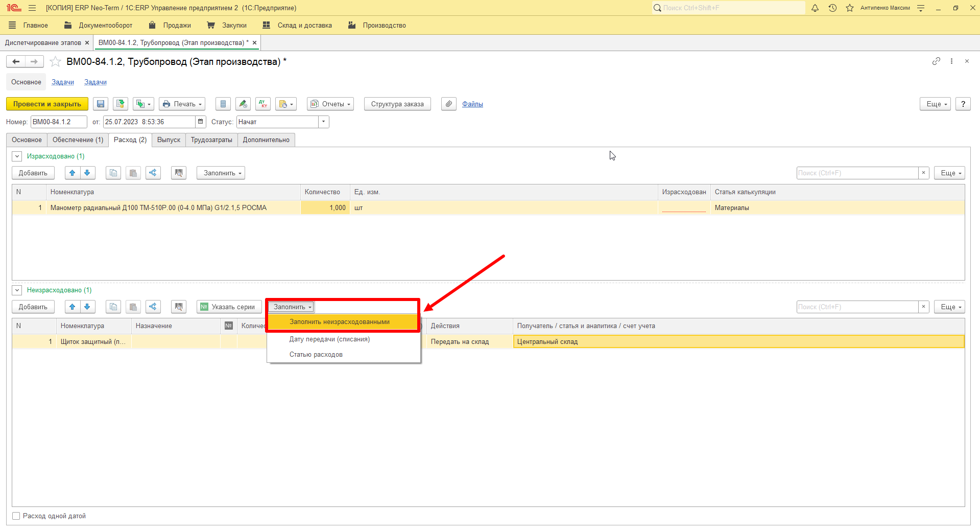Move row down in Неизрасходовано table
This screenshot has height=531, width=980.
tap(87, 307)
